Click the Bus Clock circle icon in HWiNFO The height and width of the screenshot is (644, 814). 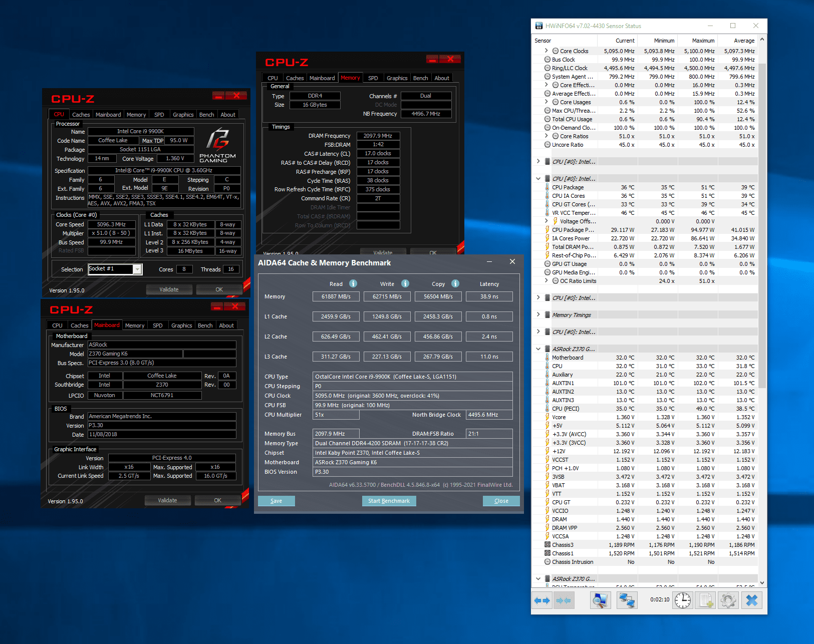548,60
